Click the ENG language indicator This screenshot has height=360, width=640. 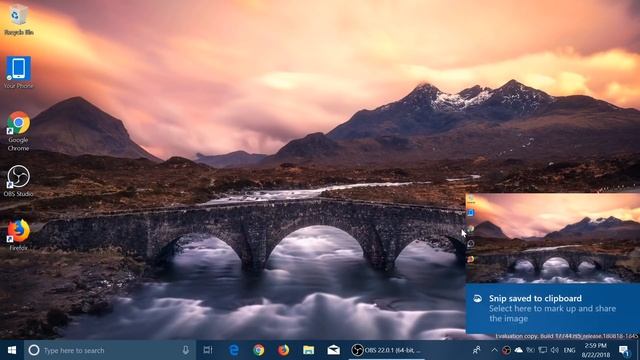[x=569, y=350]
